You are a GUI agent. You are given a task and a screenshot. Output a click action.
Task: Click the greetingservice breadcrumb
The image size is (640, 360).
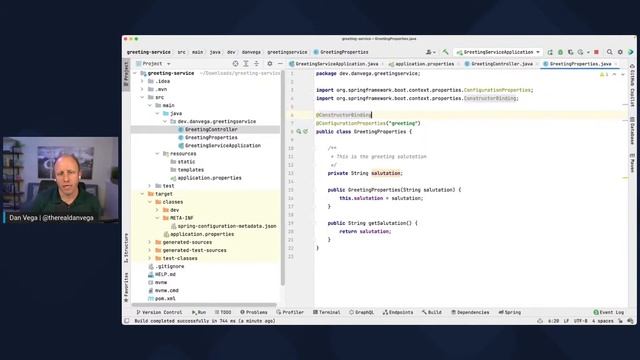click(287, 52)
